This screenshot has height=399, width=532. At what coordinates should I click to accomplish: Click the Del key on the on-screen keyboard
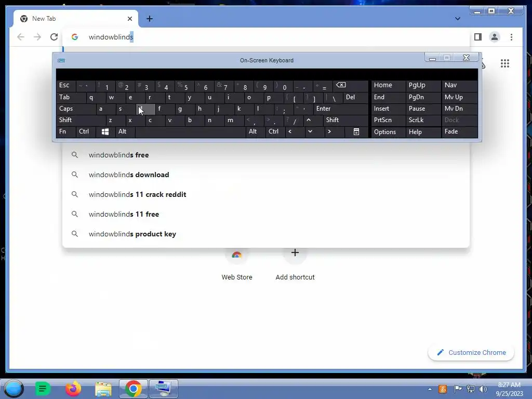(355, 97)
